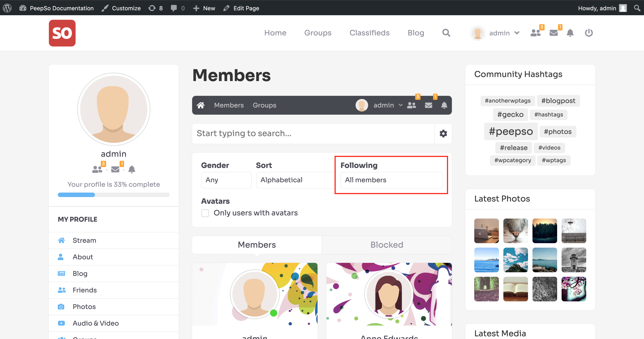
Task: Click Groups link in dark navbar
Action: pyautogui.click(x=264, y=105)
